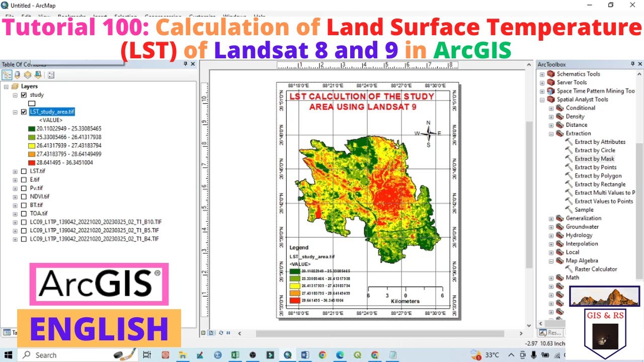The height and width of the screenshot is (362, 644).
Task: Expand the Hydrology toolset
Action: coord(551,235)
